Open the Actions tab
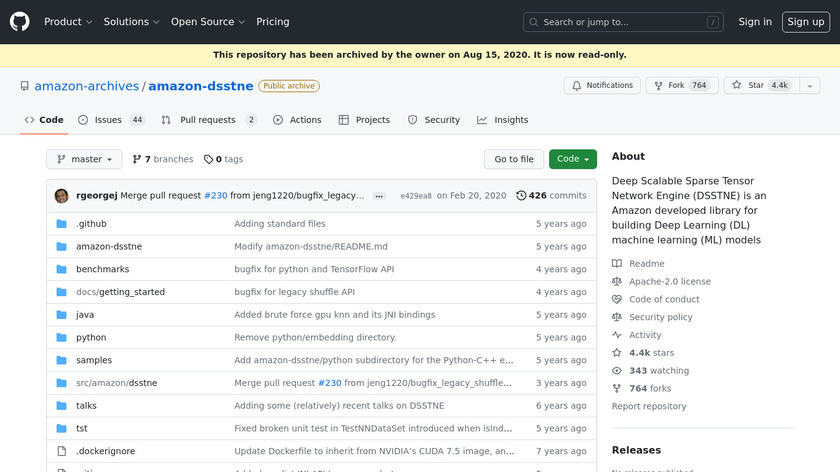Screen dimensions: 840x472 [297, 120]
